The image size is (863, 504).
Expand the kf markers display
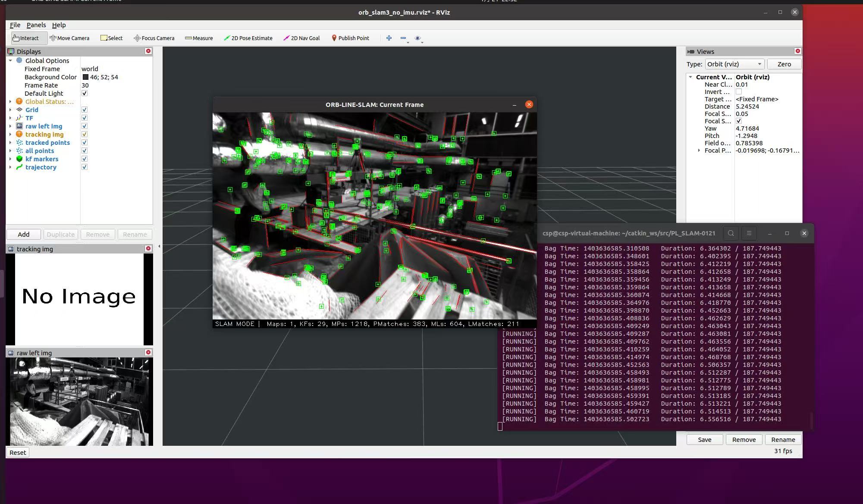coord(10,159)
